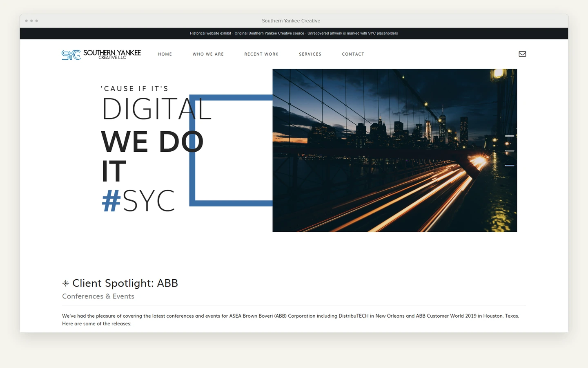Open the envelope email icon in the header
The width and height of the screenshot is (588, 368).
pyautogui.click(x=522, y=54)
